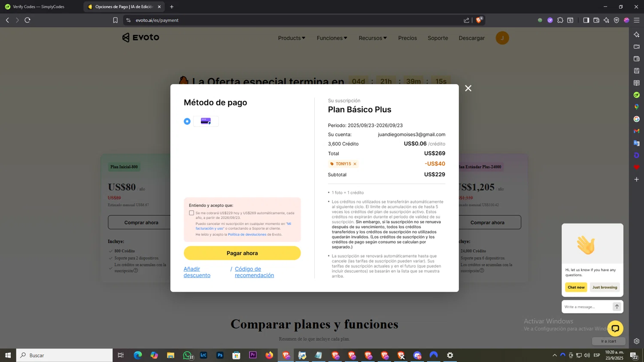Open a new browser tab
644x362 pixels.
point(172,7)
